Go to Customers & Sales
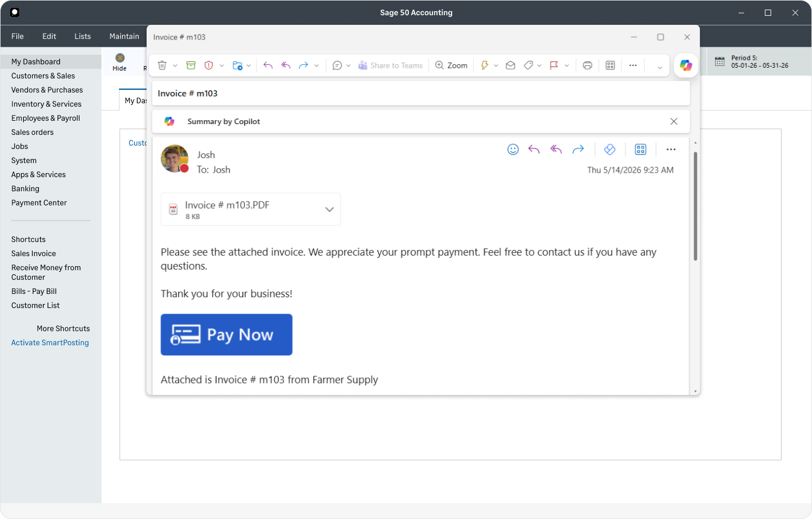This screenshot has height=519, width=812. click(x=43, y=76)
